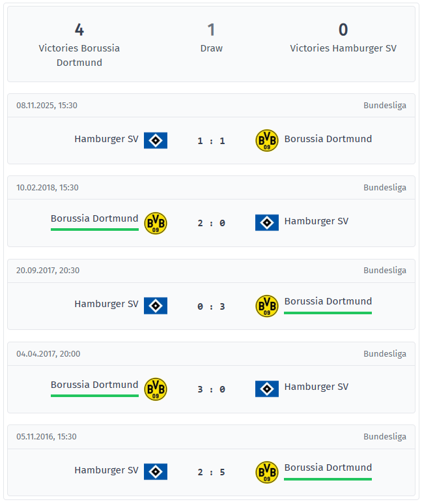
Task: Open the 0 : 3 match score
Action: coord(211,306)
